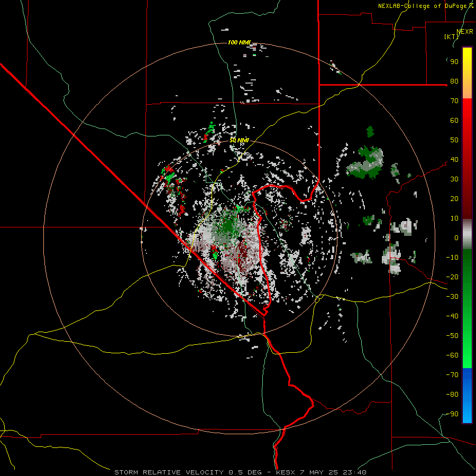Click the 7 MAY 25 date text
This screenshot has width=476, height=476.
pos(319,472)
